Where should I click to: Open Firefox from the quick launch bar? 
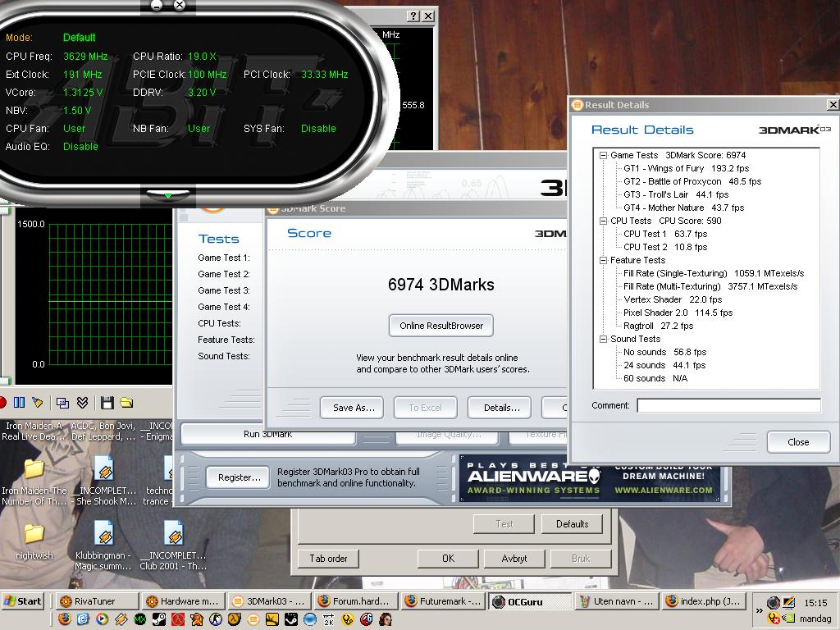click(65, 619)
